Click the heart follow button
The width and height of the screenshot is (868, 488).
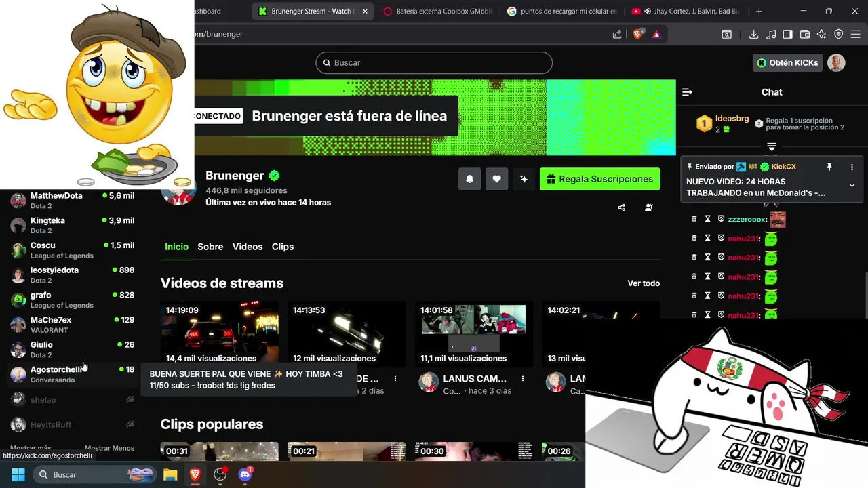[496, 179]
